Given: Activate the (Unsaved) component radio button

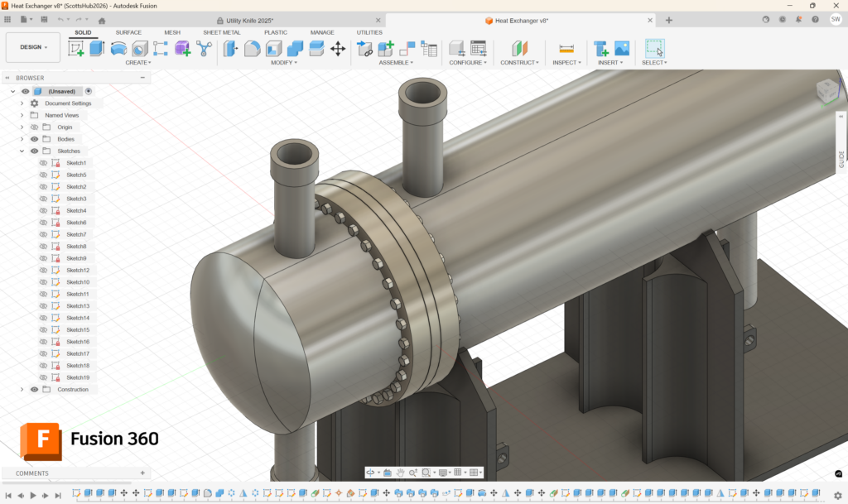Looking at the screenshot, I should coord(88,91).
